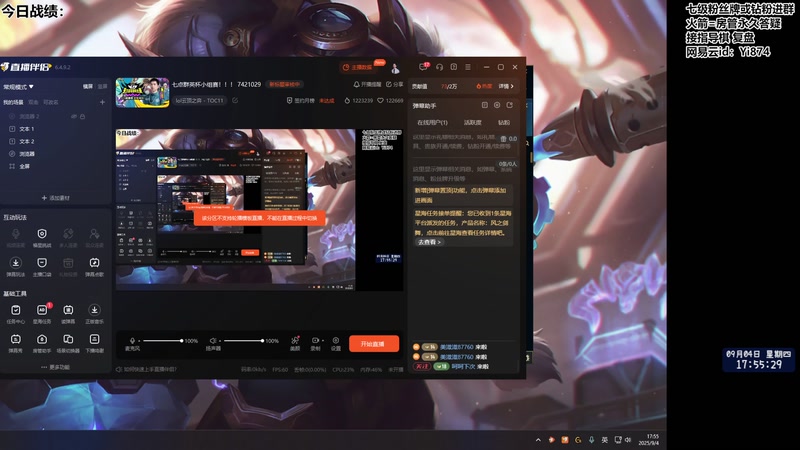Viewport: 800px width, 450px height.
Task: Open 美颜 beauty settings
Action: (295, 343)
